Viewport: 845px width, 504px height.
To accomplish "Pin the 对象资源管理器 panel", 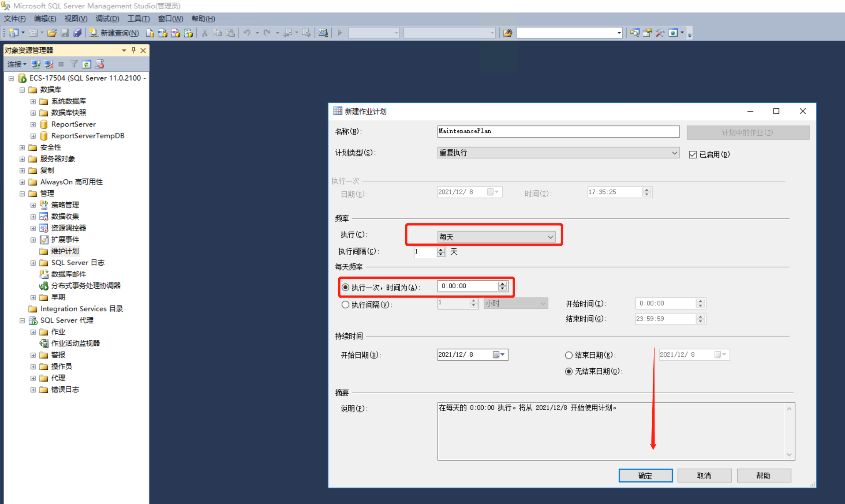I will 134,50.
